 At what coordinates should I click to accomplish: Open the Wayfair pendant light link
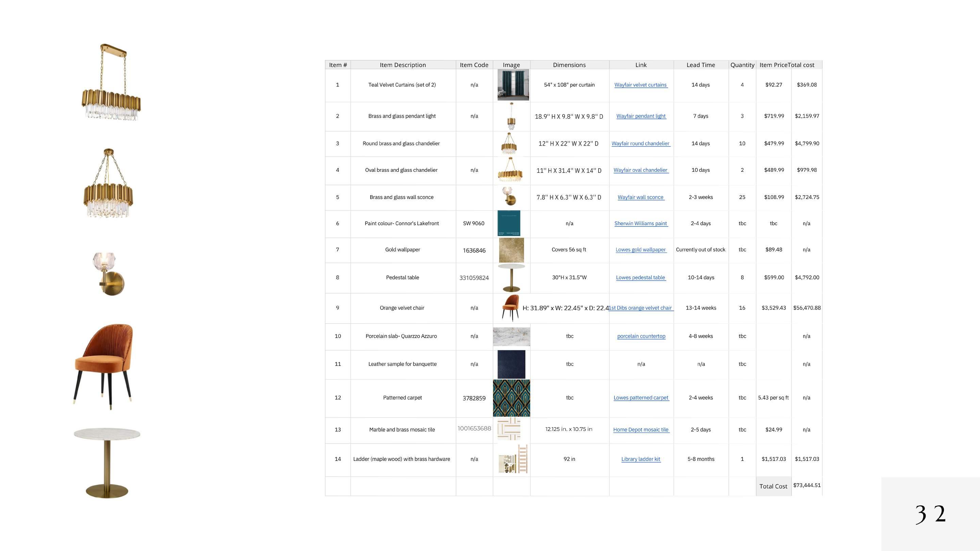[641, 116]
